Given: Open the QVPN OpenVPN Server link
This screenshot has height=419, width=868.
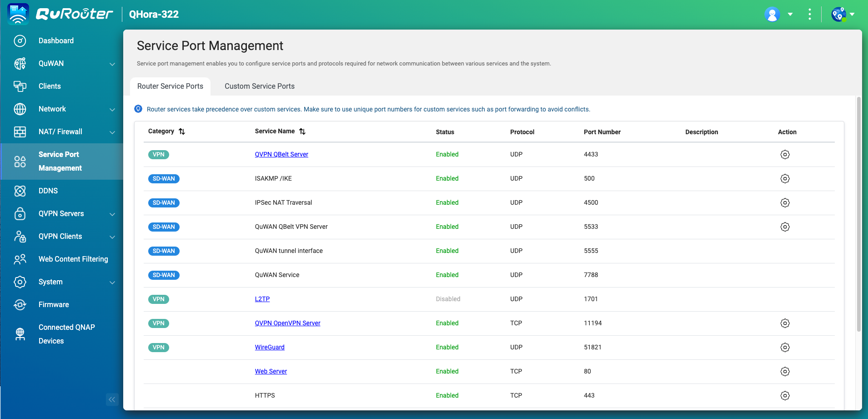Looking at the screenshot, I should [x=287, y=323].
